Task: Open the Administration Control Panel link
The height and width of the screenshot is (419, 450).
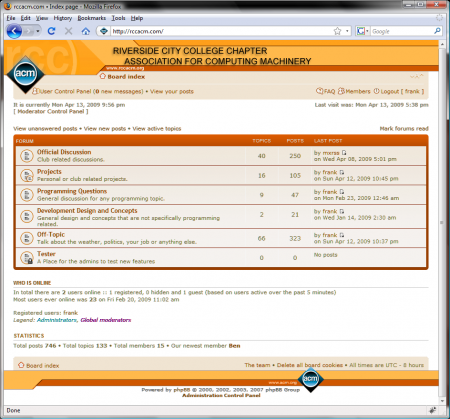Action: [221, 395]
